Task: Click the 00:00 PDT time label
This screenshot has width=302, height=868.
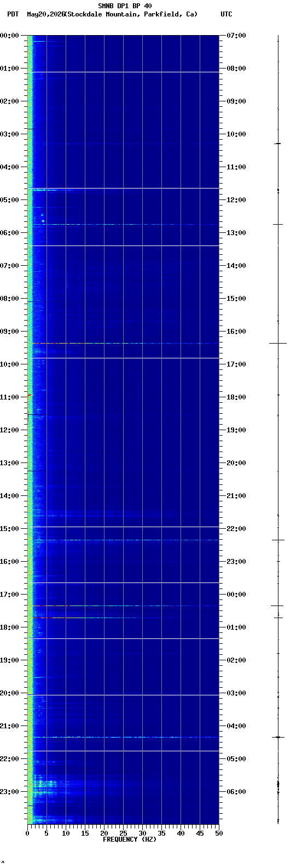Action: pyautogui.click(x=9, y=36)
